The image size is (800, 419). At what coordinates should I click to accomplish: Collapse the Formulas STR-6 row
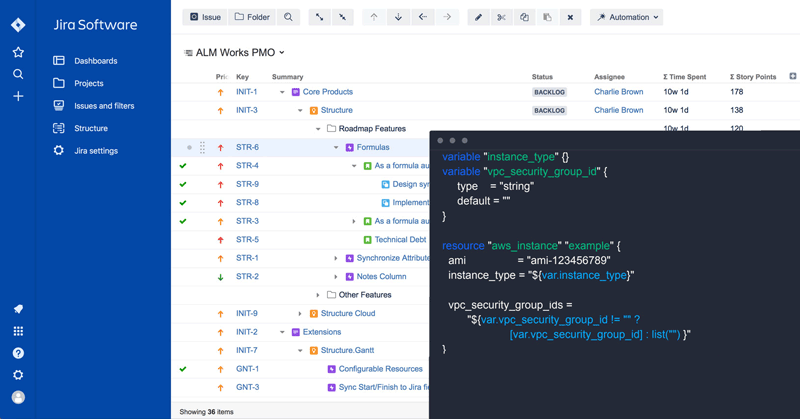pyautogui.click(x=336, y=147)
